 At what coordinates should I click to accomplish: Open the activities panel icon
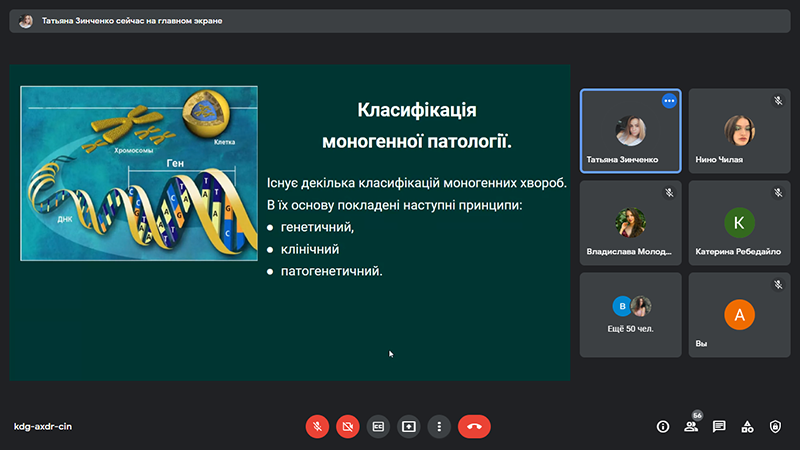(747, 426)
